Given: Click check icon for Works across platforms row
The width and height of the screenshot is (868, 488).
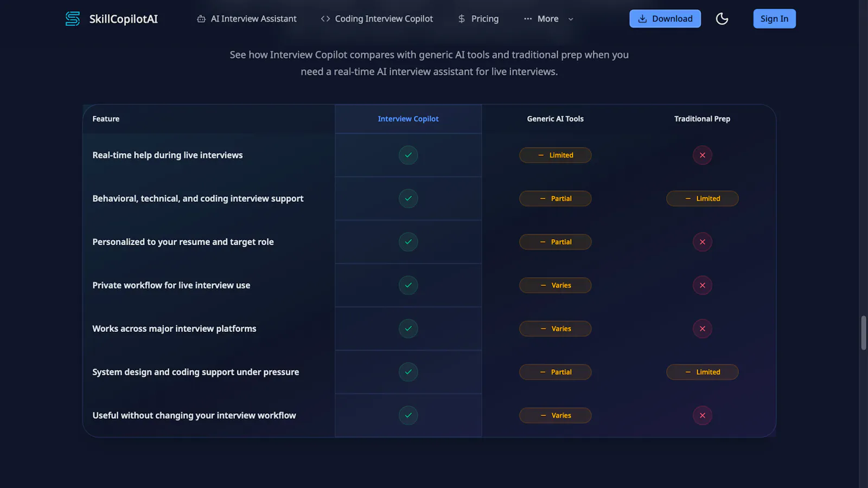Looking at the screenshot, I should [x=409, y=329].
